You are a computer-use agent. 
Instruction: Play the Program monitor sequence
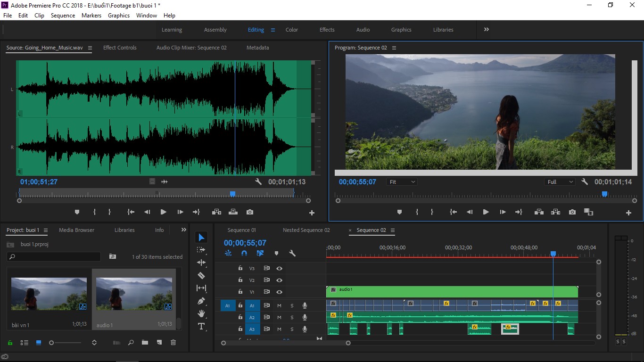point(486,212)
